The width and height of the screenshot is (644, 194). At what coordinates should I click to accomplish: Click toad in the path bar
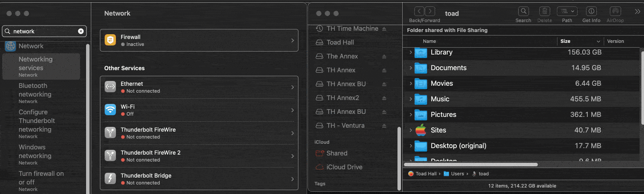(480, 174)
